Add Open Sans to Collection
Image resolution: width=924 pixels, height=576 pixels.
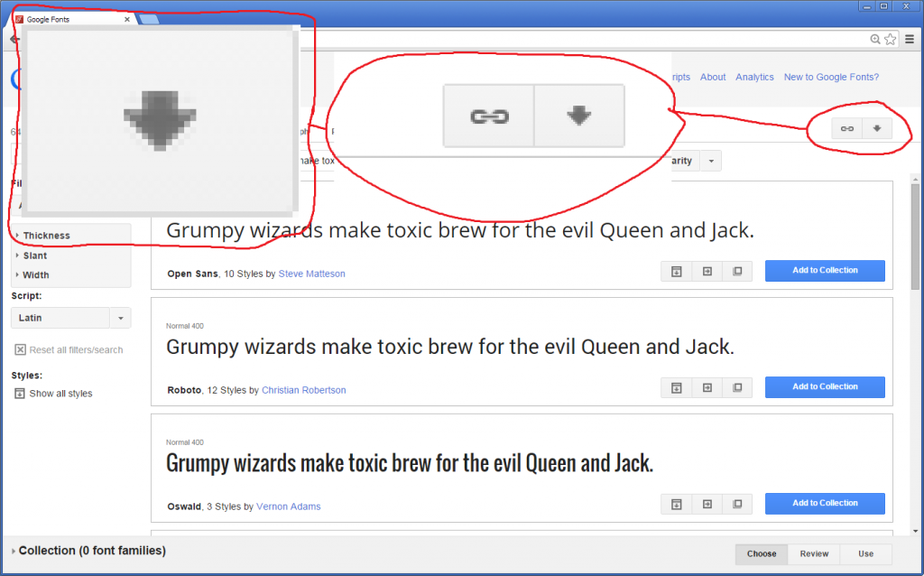click(x=825, y=271)
